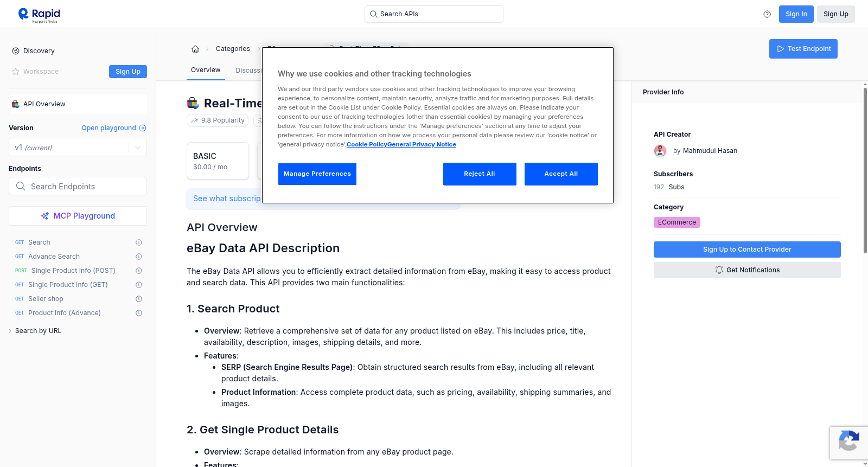
Task: Click the "eBay Data API Description" heading
Action: [263, 248]
